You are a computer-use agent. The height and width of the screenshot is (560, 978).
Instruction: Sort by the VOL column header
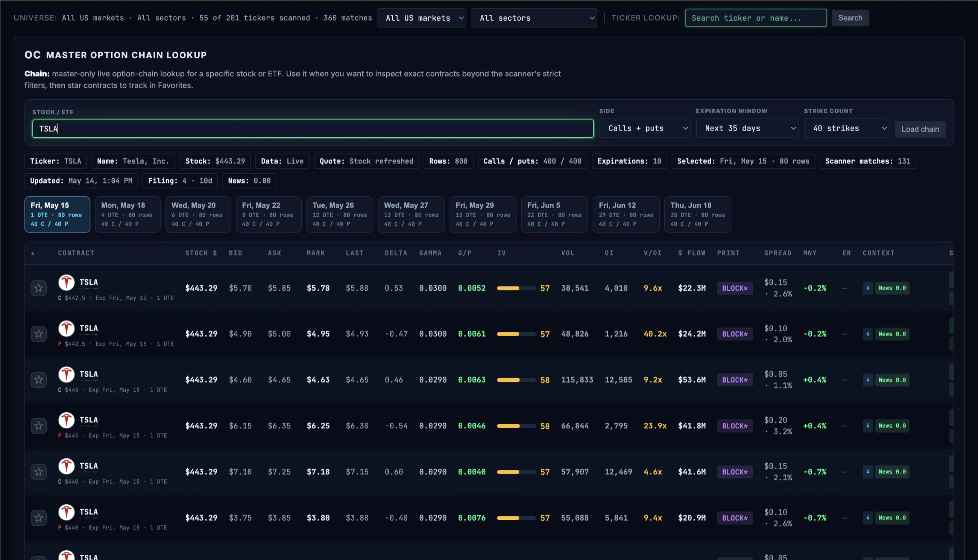pyautogui.click(x=568, y=253)
